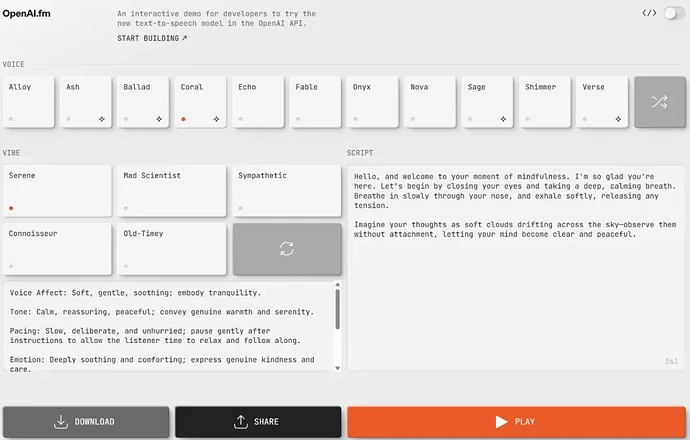Switch to the Mad Scientist vibe
The image size is (690, 440).
click(x=171, y=191)
